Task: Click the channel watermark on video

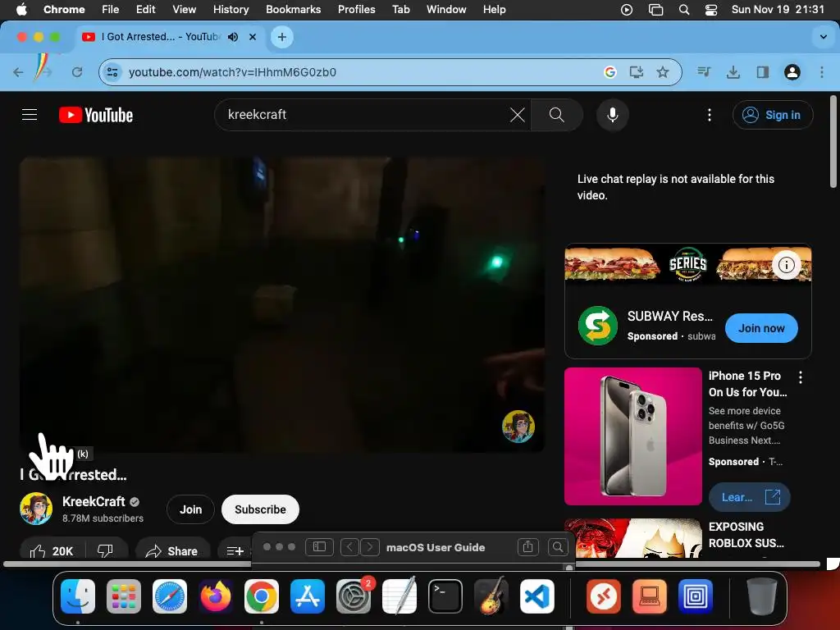Action: [518, 427]
